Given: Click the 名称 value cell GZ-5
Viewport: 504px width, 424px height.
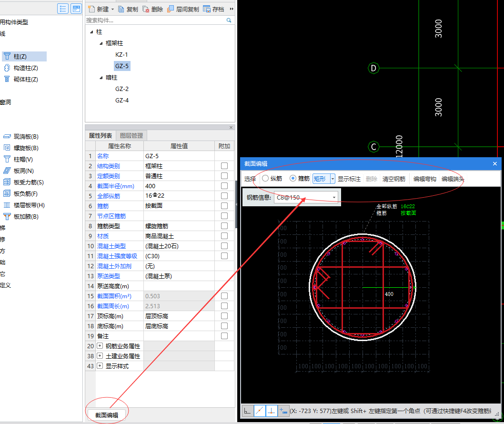Looking at the screenshot, I should point(179,156).
